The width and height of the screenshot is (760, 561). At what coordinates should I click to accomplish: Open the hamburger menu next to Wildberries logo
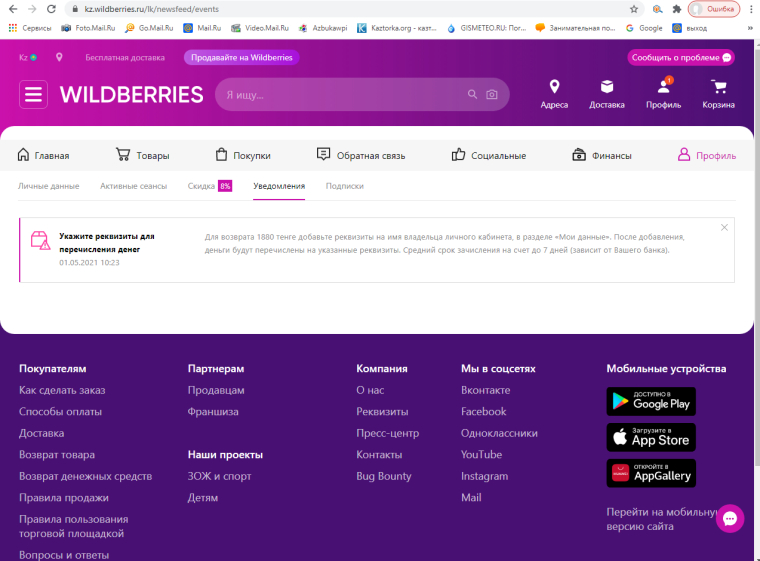pos(34,95)
